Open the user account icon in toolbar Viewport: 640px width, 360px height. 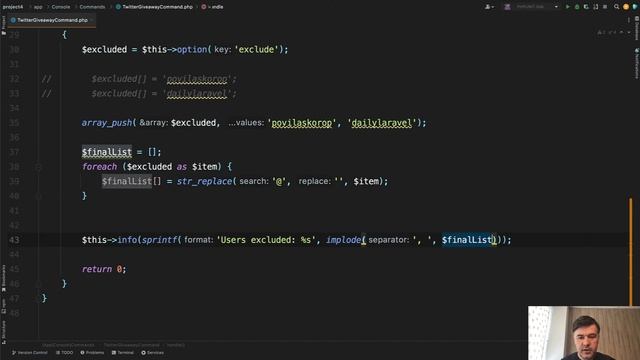tap(489, 7)
